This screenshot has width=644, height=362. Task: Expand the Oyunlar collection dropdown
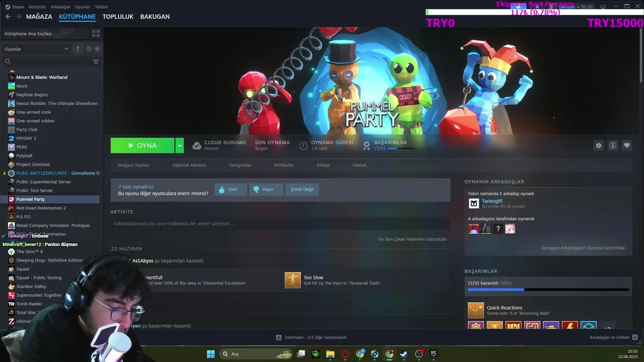36,49
